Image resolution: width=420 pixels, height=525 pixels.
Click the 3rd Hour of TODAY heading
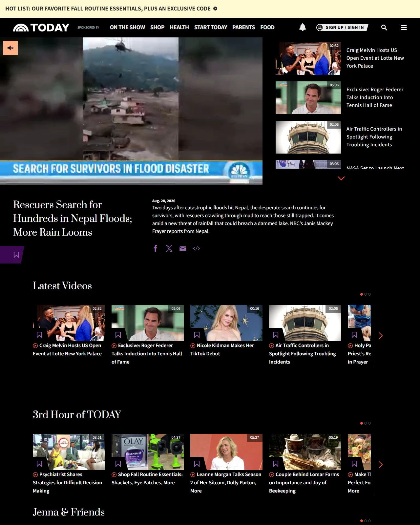tap(77, 414)
